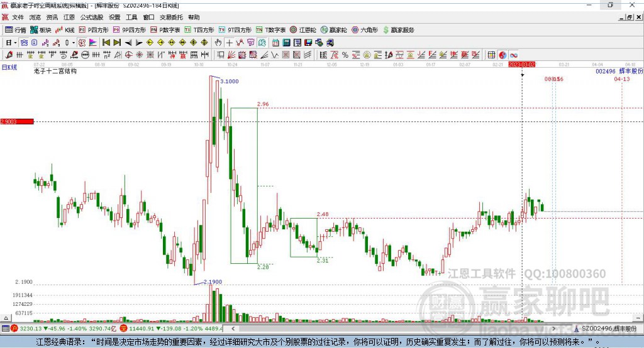Click the save disk icon
The image size is (644, 348).
pos(308,43)
